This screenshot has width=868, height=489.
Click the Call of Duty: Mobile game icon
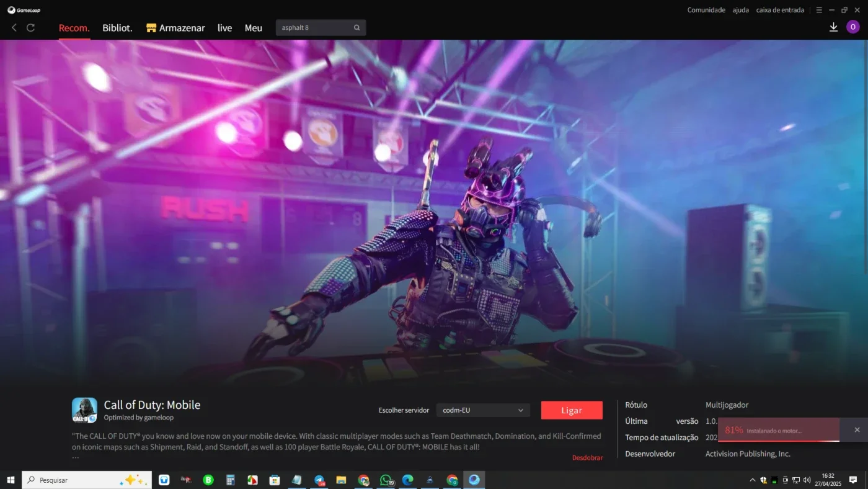84,410
